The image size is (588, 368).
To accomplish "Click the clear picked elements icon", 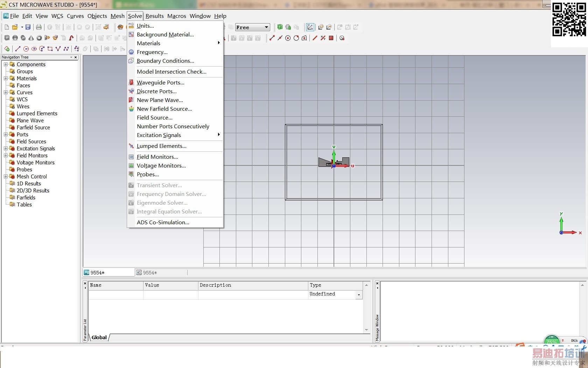I will 342,38.
